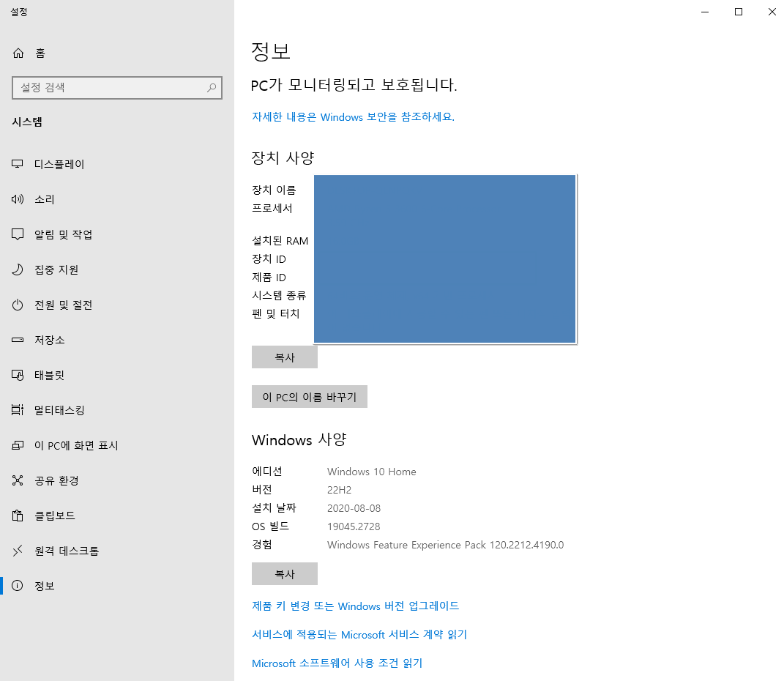Click the Multitasking icon
This screenshot has width=784, height=681.
(x=18, y=410)
